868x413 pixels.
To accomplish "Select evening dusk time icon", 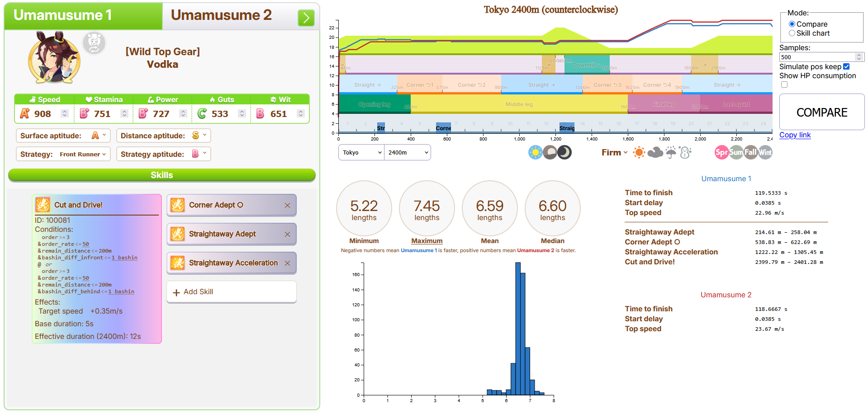I will (550, 152).
